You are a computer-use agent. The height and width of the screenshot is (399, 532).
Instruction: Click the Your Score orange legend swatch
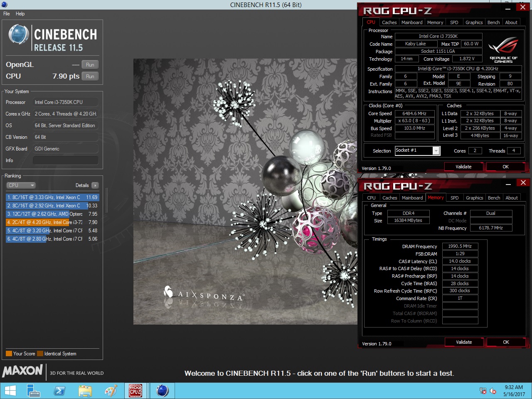9,354
